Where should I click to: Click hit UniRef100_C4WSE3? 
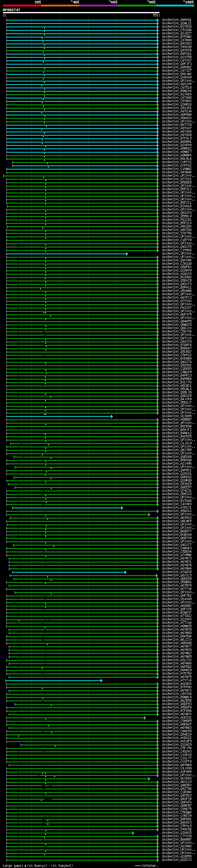[177, 548]
